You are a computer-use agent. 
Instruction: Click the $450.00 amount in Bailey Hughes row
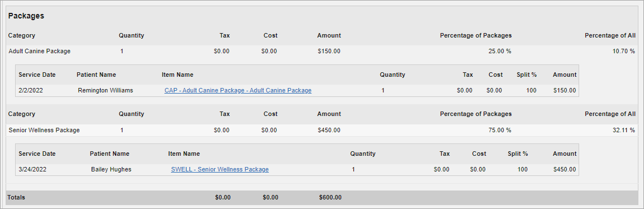click(x=565, y=170)
